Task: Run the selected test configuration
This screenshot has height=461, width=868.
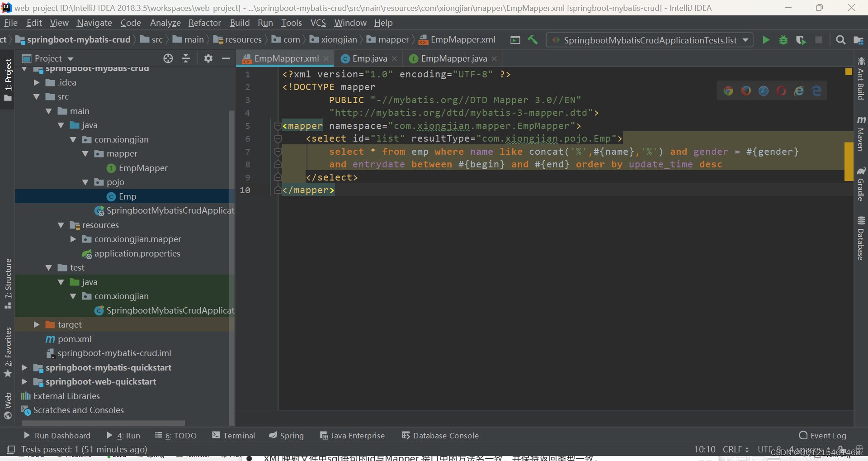Action: [x=766, y=40]
